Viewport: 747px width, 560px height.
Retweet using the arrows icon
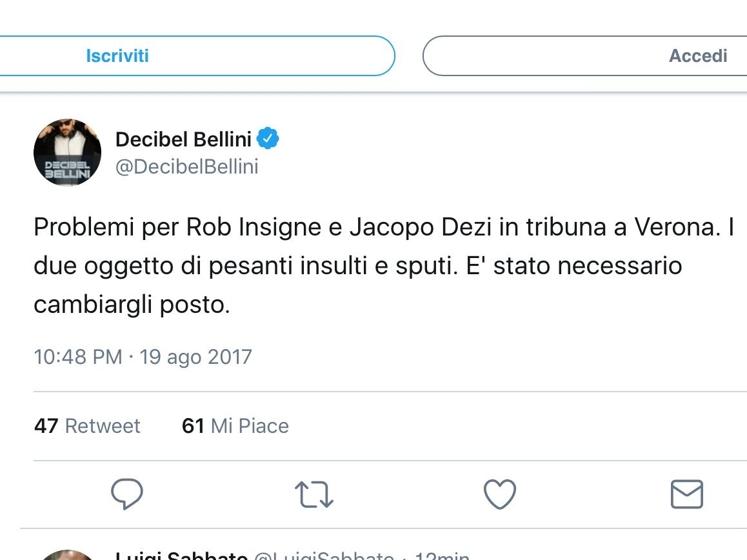point(314,494)
